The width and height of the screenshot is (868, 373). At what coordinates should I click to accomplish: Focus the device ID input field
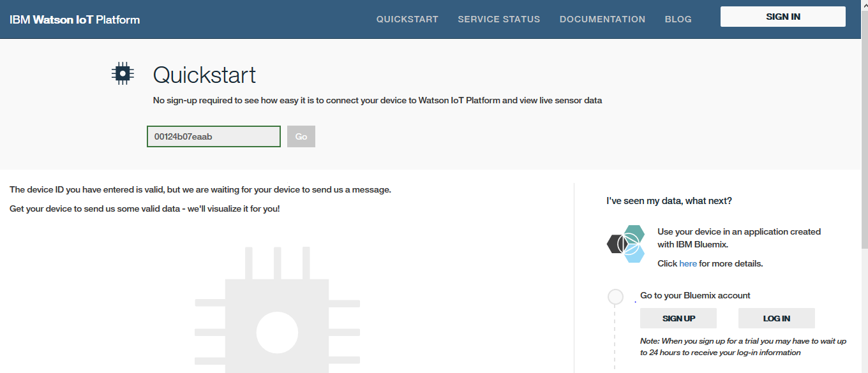coord(213,136)
